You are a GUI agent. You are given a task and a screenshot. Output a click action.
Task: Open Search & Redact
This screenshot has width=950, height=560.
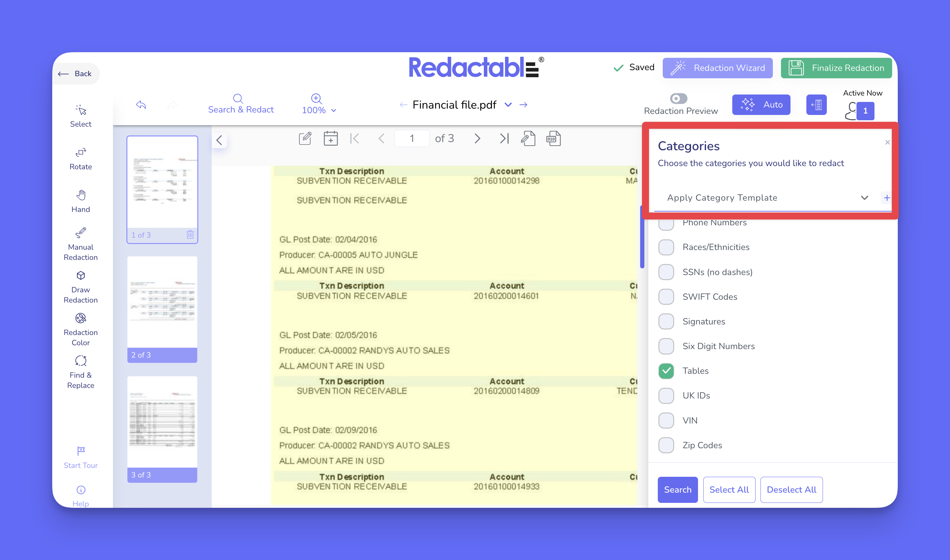pyautogui.click(x=241, y=104)
